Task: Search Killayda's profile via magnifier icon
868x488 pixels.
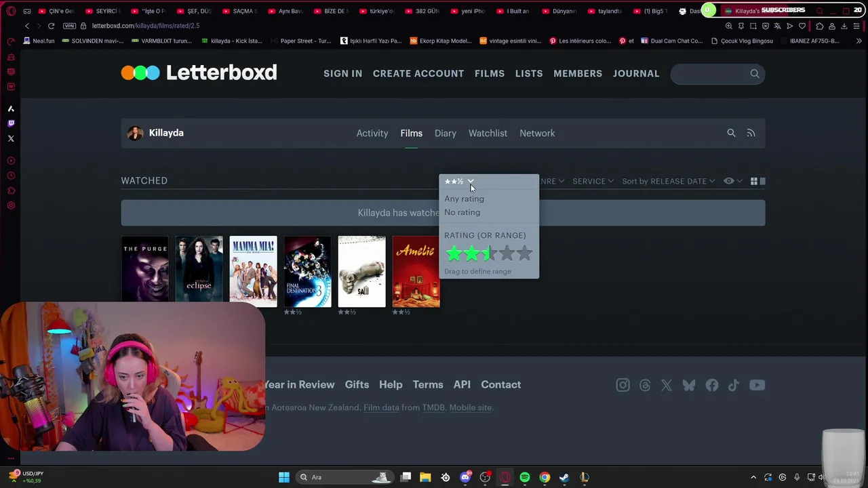Action: tap(731, 133)
